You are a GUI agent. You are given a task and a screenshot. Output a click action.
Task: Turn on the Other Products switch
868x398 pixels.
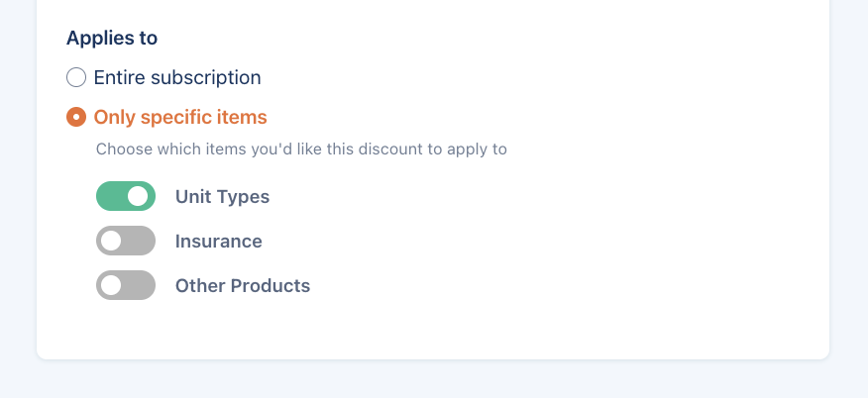(126, 285)
